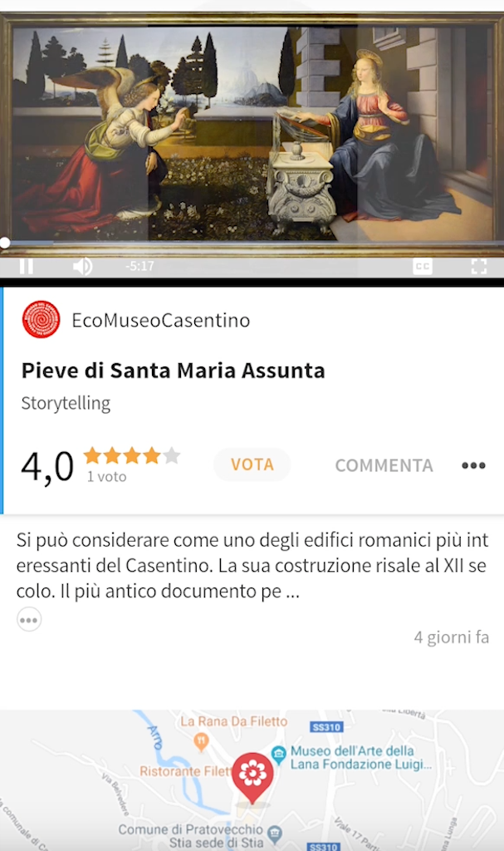Screen dimensions: 504x851
Task: Mute the video volume speaker icon
Action: (x=82, y=267)
